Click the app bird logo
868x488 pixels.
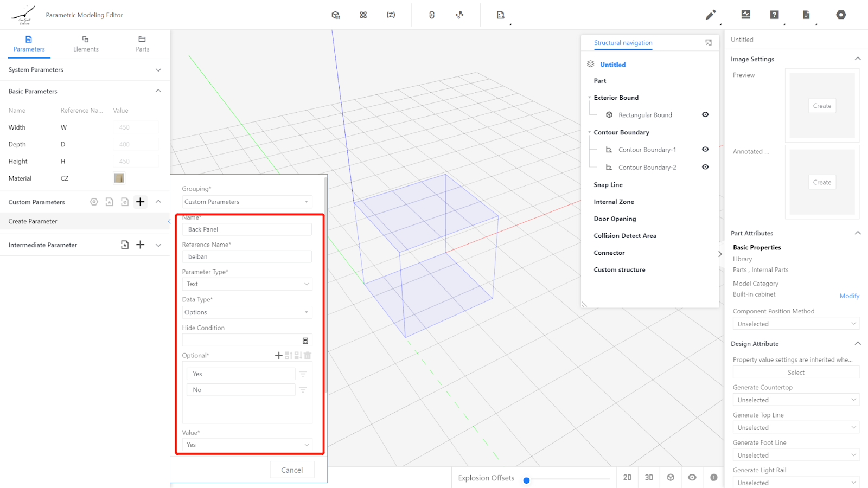pos(23,15)
